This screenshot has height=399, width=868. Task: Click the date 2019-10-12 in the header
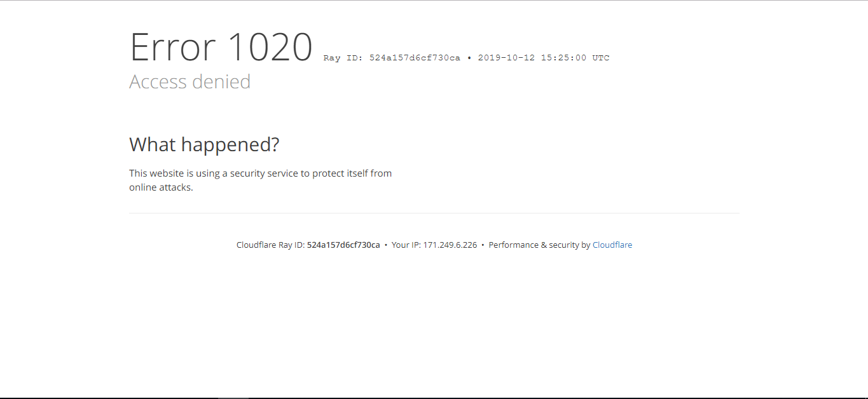click(x=506, y=58)
